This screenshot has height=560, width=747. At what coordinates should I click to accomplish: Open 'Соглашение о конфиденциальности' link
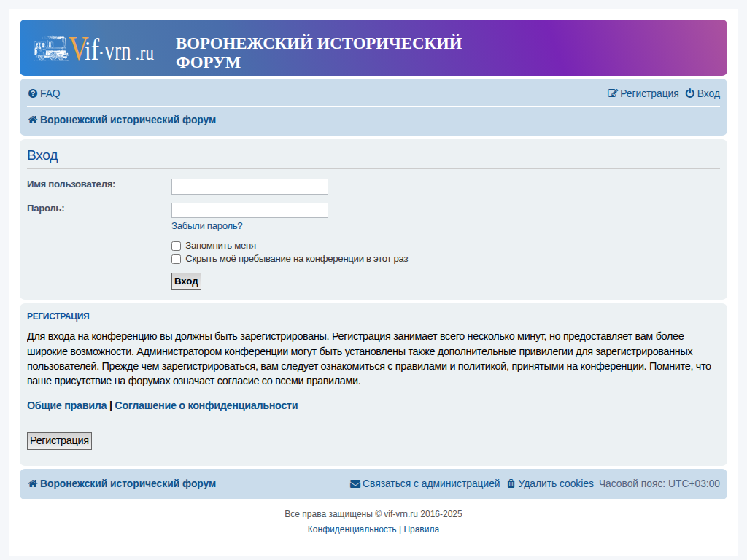[206, 405]
